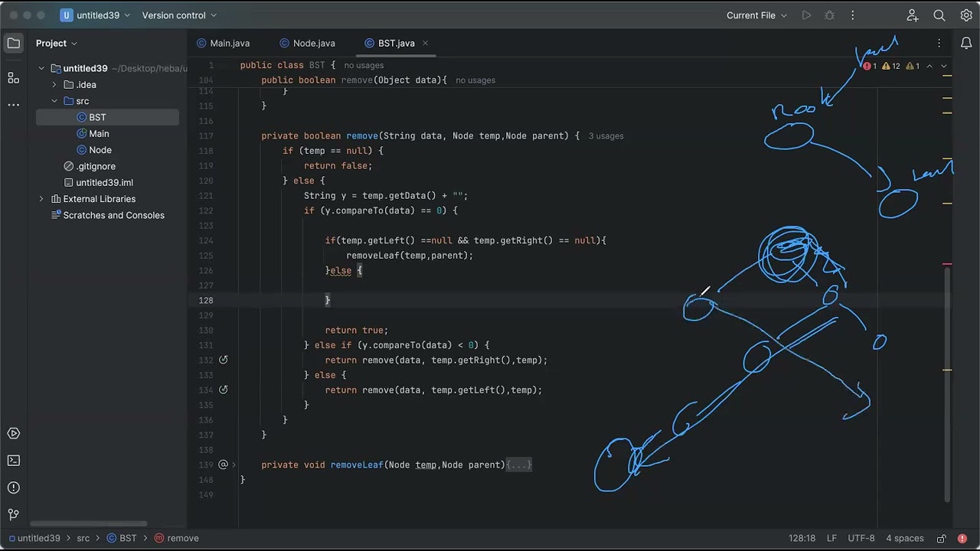Viewport: 980px width, 551px height.
Task: Open More tool windows ellipsis in left sidebar
Action: tap(14, 104)
